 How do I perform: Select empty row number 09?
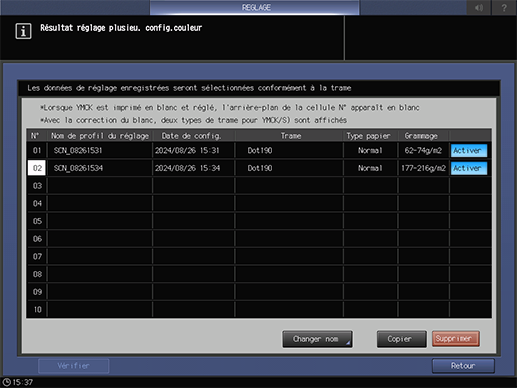pyautogui.click(x=37, y=292)
